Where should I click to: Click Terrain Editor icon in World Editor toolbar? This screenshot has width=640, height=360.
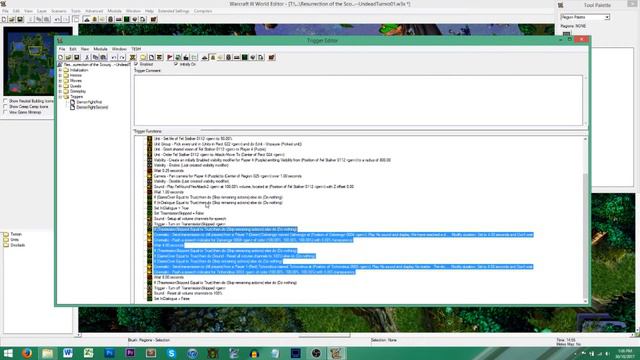[87, 19]
